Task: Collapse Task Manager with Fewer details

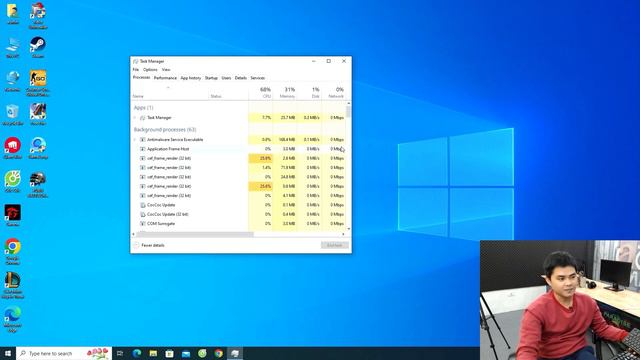Action: pos(149,245)
